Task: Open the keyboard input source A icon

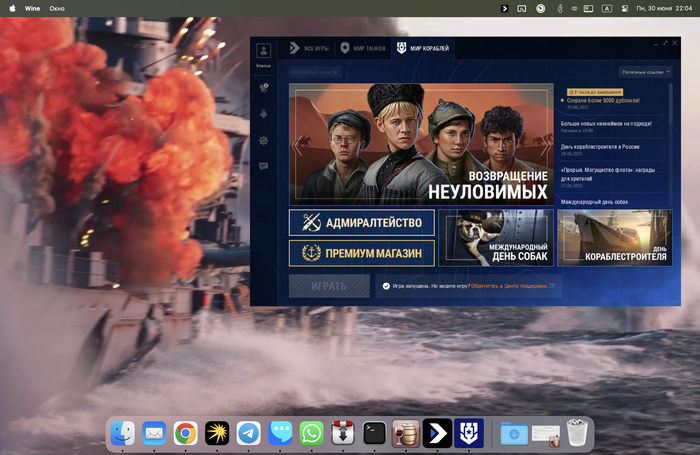Action: 606,8
